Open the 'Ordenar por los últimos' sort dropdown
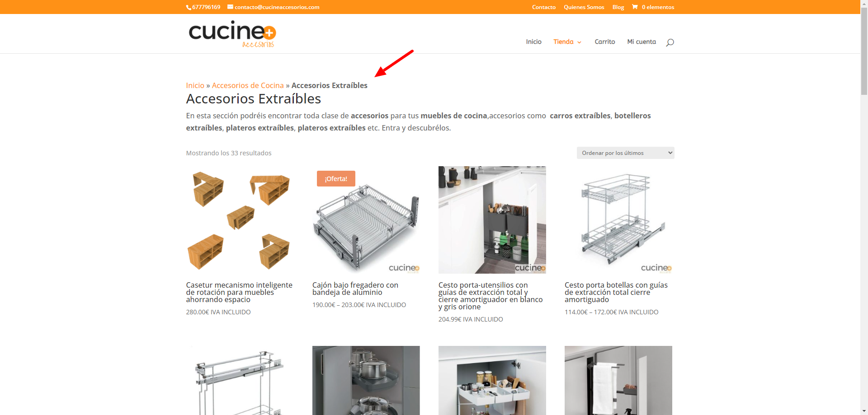The image size is (868, 415). coord(625,153)
